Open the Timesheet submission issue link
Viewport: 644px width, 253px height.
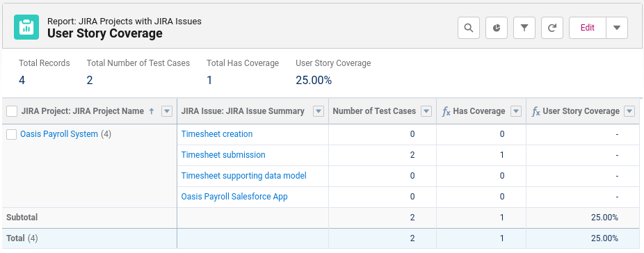point(223,155)
